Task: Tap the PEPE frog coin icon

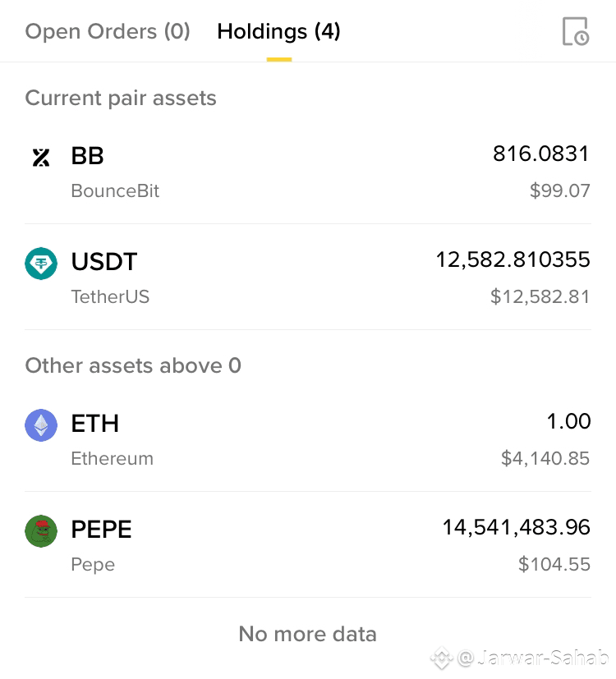Action: 41,531
